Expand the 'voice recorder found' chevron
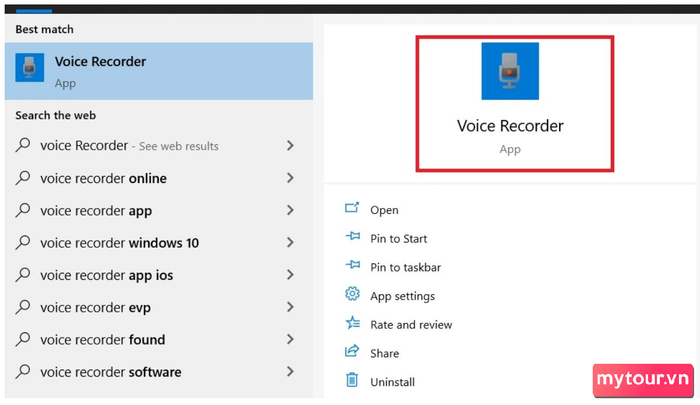 (x=290, y=339)
